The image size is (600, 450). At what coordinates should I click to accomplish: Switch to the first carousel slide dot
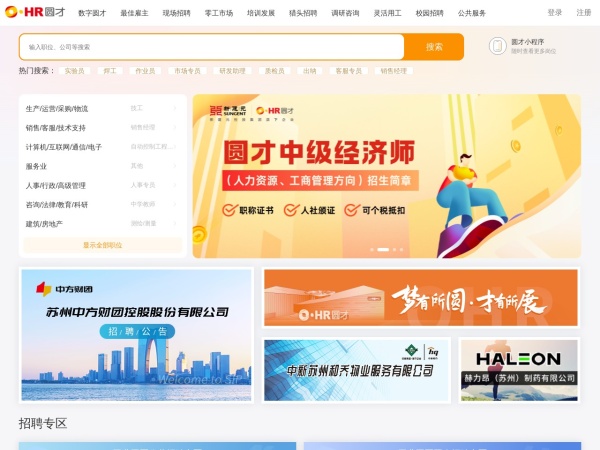click(x=372, y=249)
